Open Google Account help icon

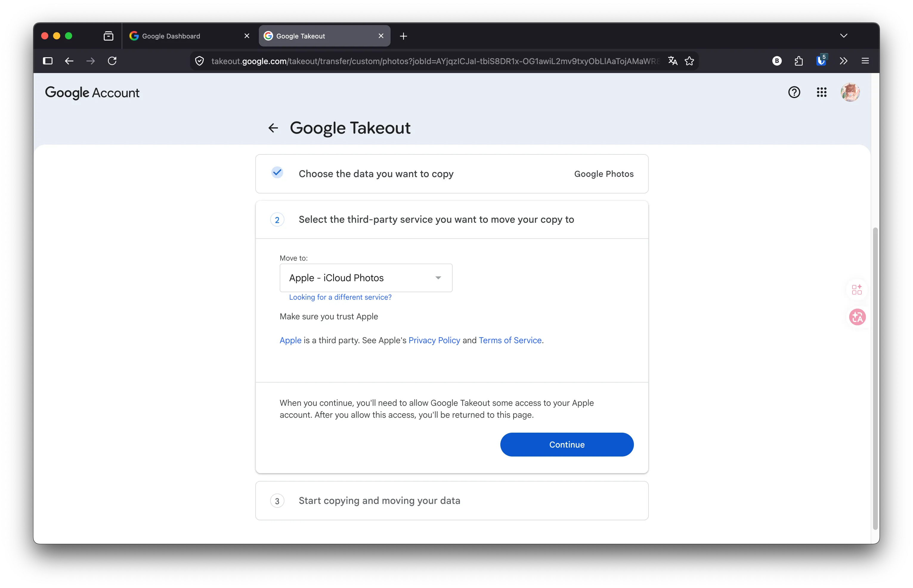(794, 92)
